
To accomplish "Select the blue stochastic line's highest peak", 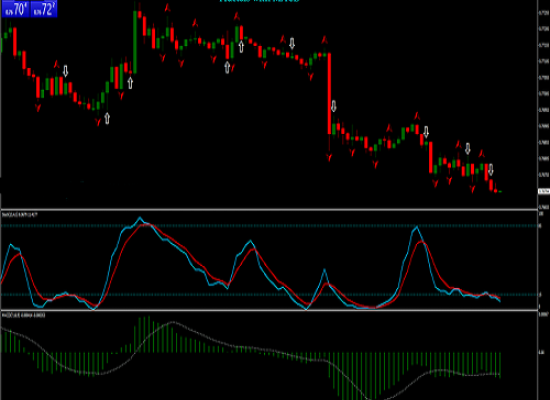I will (x=140, y=218).
